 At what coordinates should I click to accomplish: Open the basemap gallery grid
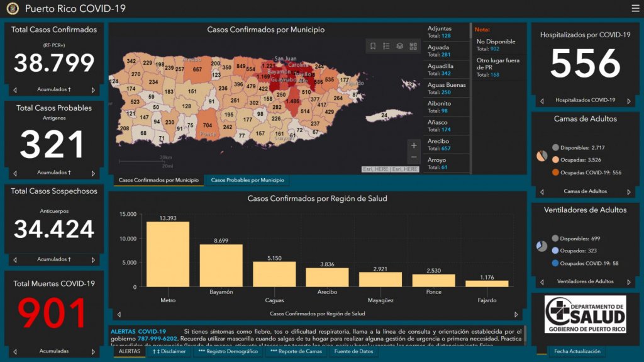pyautogui.click(x=413, y=46)
